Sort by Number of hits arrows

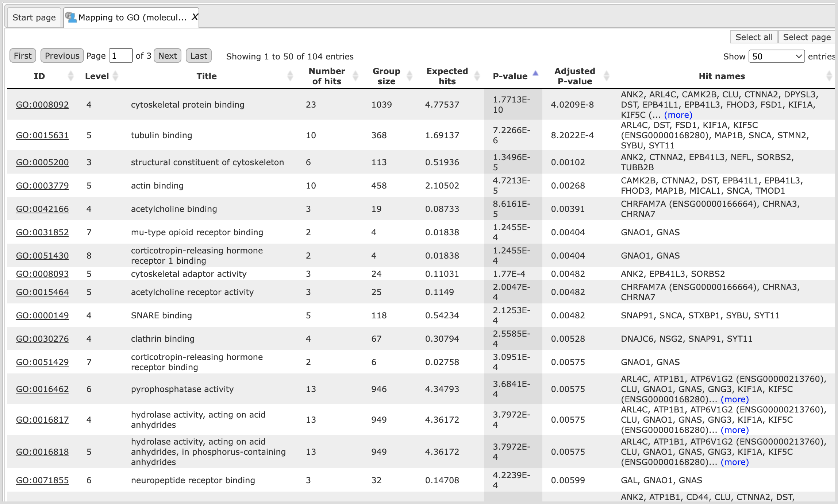(355, 76)
